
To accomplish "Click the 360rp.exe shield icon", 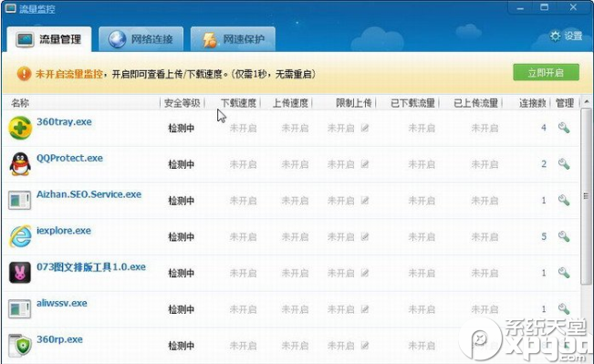I will (20, 346).
